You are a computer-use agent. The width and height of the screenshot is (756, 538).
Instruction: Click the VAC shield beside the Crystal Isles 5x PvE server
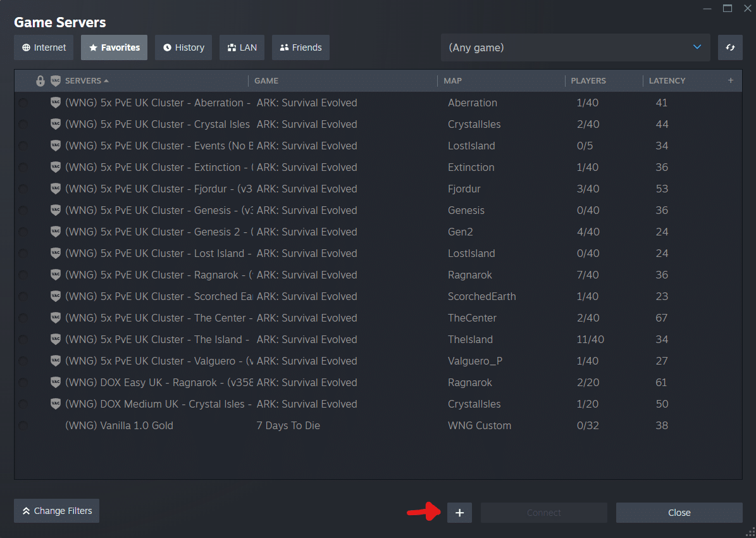56,124
